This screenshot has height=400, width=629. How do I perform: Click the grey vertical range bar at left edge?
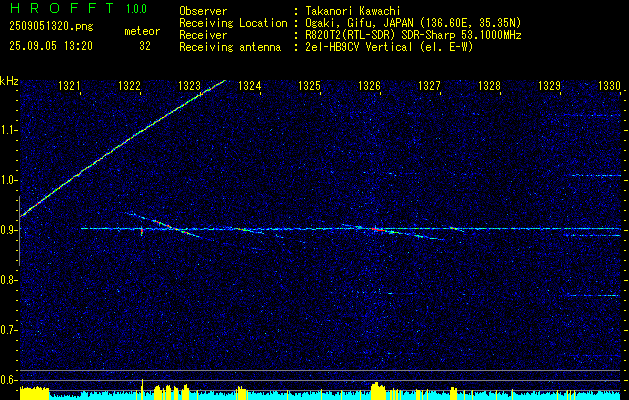(19, 231)
